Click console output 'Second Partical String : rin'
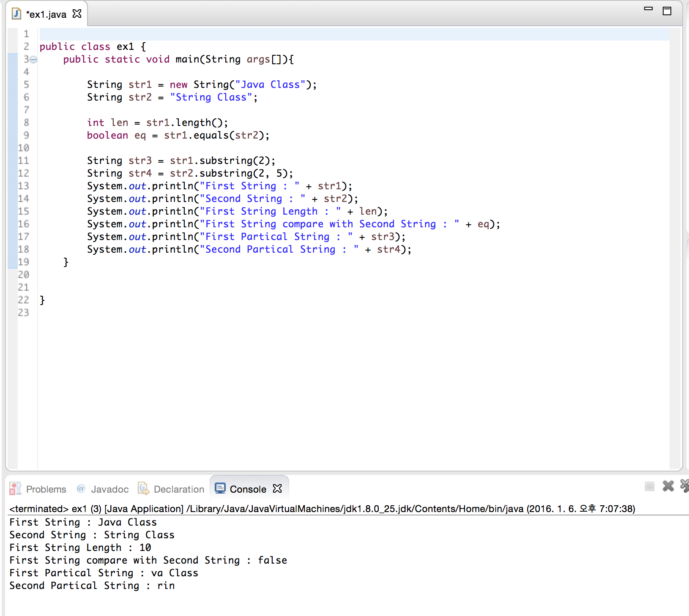This screenshot has height=616, width=689. click(92, 586)
